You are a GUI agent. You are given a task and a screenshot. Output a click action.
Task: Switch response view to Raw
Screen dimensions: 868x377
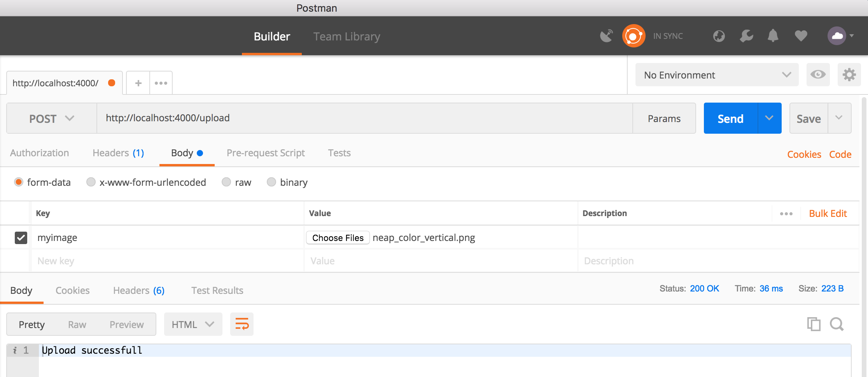77,324
